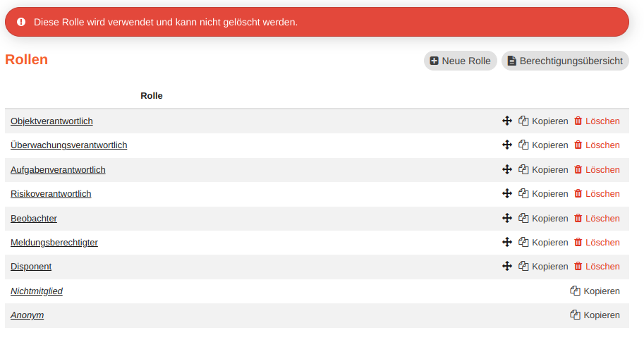This screenshot has width=644, height=340.
Task: Open the Objektverantwortlich role
Action: pos(51,121)
